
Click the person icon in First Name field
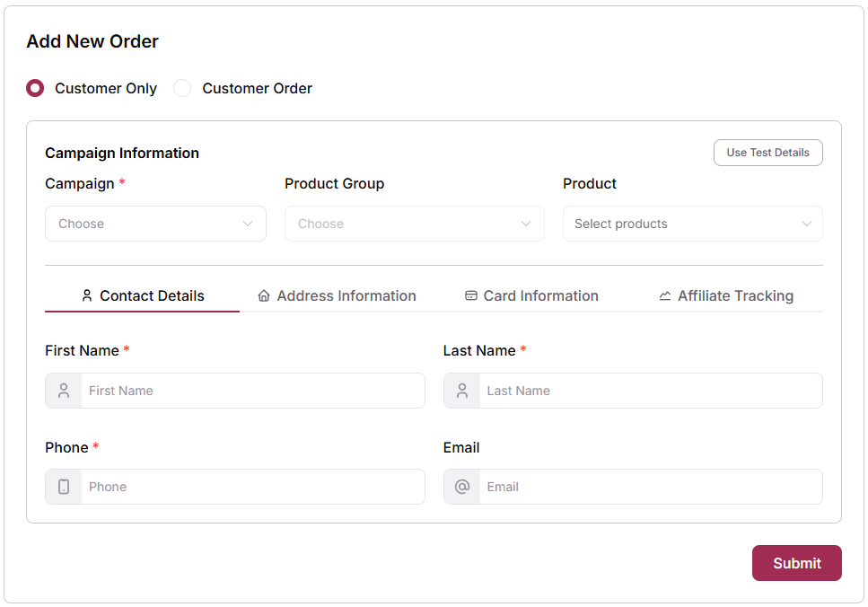click(64, 391)
